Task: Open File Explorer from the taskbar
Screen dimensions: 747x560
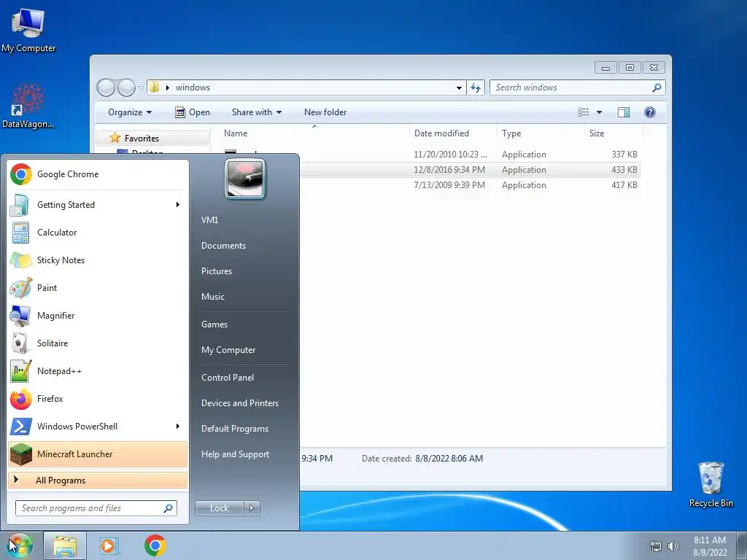Action: click(x=65, y=545)
